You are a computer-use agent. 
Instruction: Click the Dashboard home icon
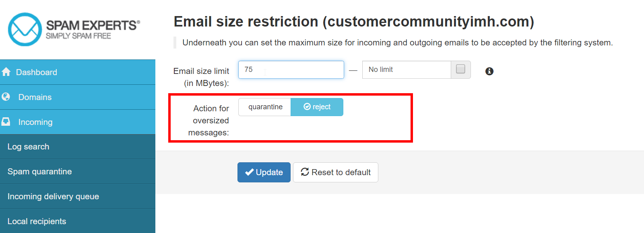click(6, 72)
